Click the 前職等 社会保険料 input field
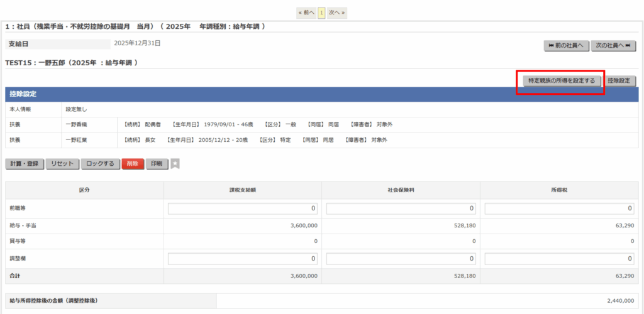 pos(401,208)
